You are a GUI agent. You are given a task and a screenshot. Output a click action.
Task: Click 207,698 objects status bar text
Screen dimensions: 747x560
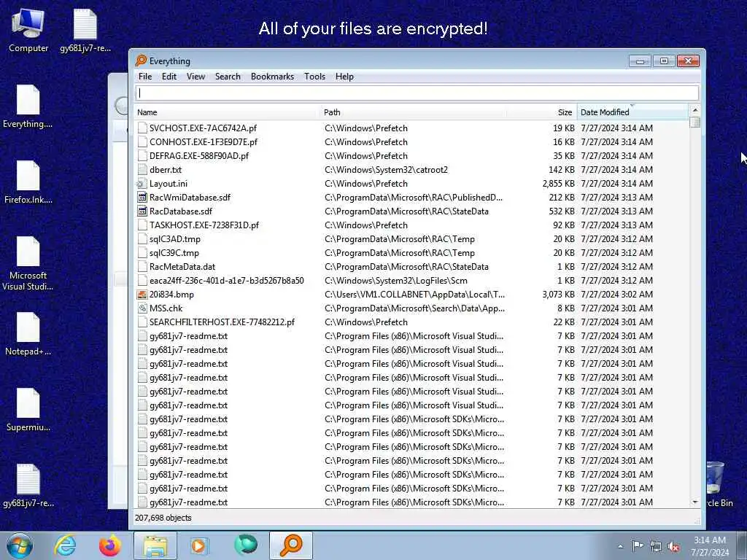[x=163, y=518]
